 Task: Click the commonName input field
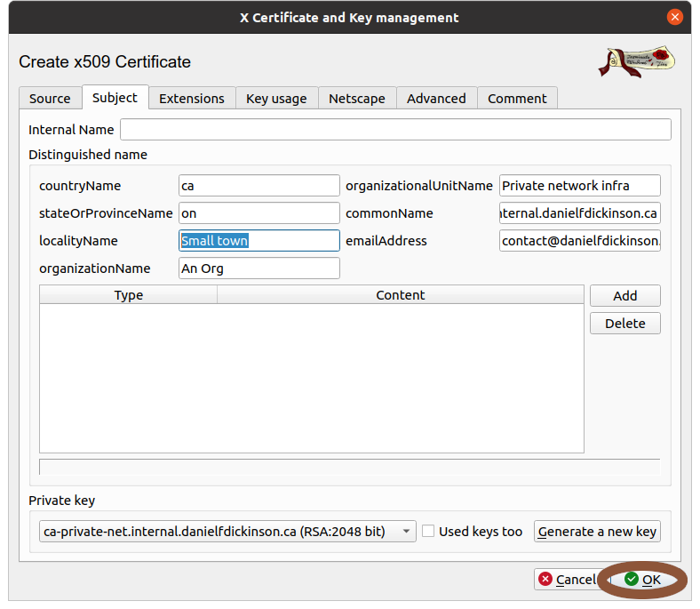point(579,213)
